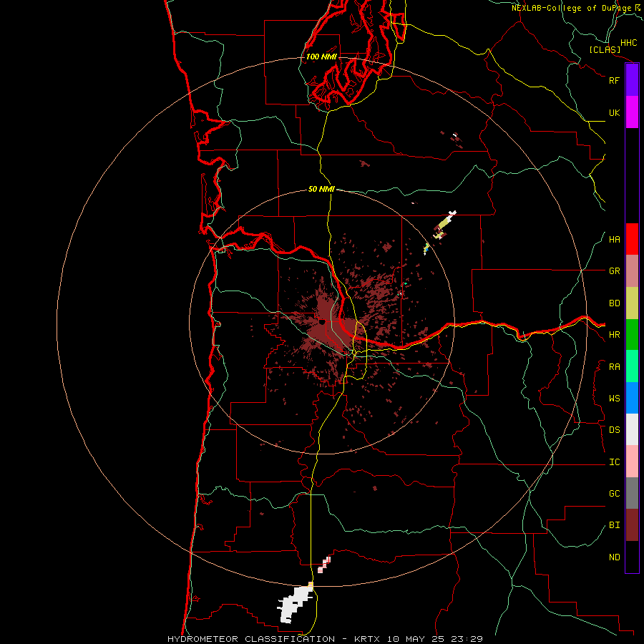Select the blue WS legend swatch

(x=632, y=398)
